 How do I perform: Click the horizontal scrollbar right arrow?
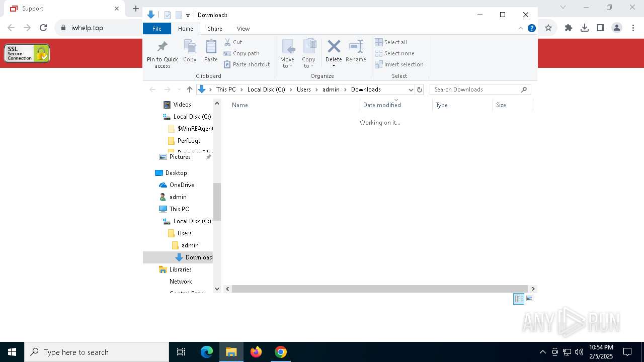(x=533, y=289)
